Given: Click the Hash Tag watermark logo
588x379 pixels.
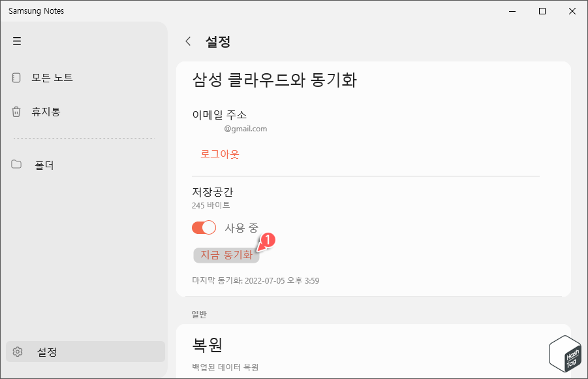Looking at the screenshot, I should point(564,354).
